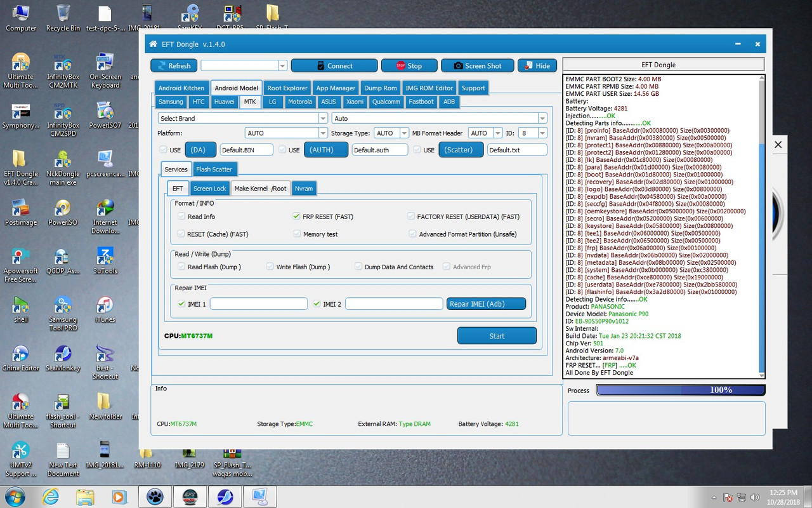The width and height of the screenshot is (812, 508).
Task: Switch to Android Kitchen tab
Action: [181, 88]
